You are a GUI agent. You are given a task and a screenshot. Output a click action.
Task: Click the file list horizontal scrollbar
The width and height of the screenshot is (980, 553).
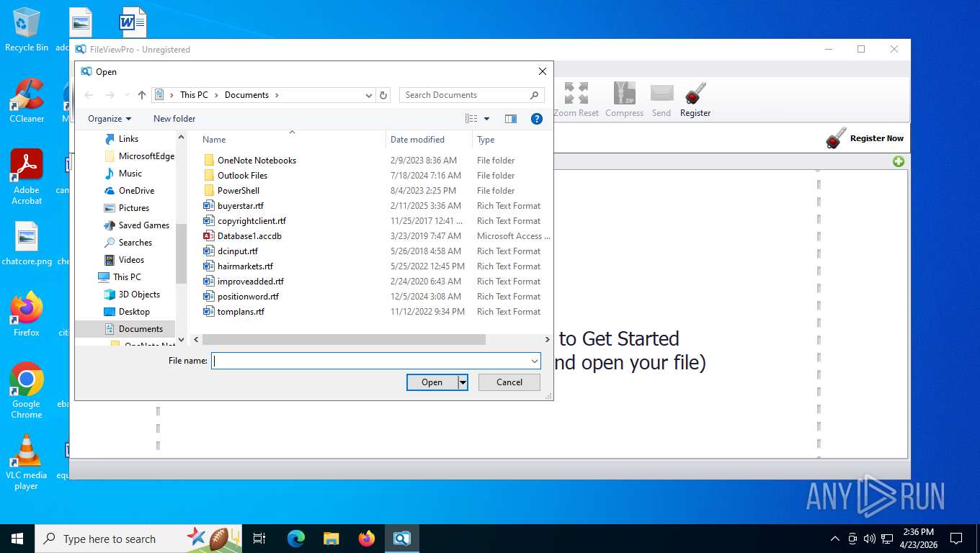pyautogui.click(x=344, y=339)
